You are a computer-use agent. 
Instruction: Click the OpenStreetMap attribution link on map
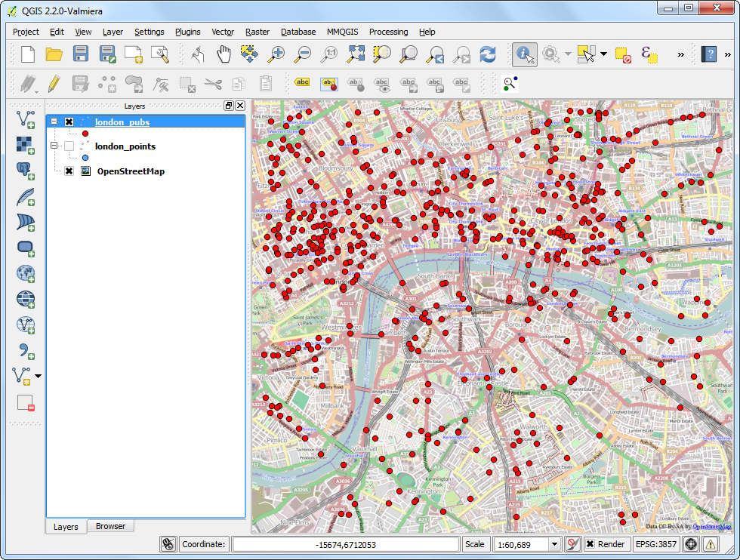711,527
